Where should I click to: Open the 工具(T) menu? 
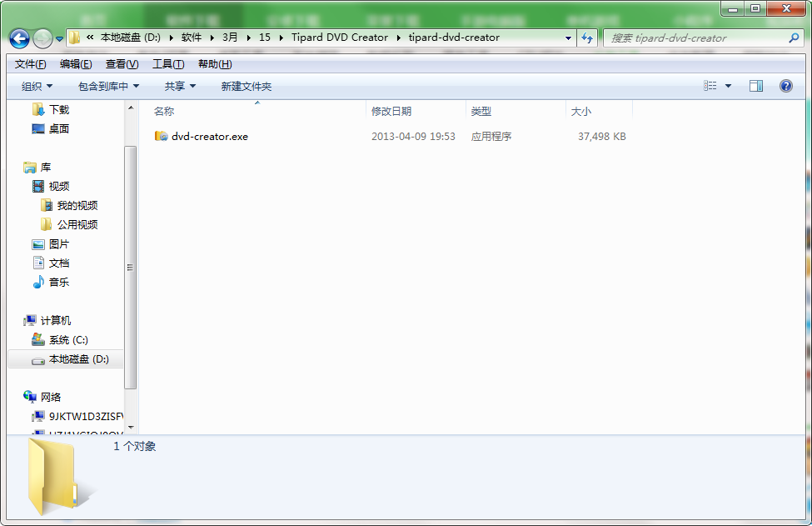[168, 64]
